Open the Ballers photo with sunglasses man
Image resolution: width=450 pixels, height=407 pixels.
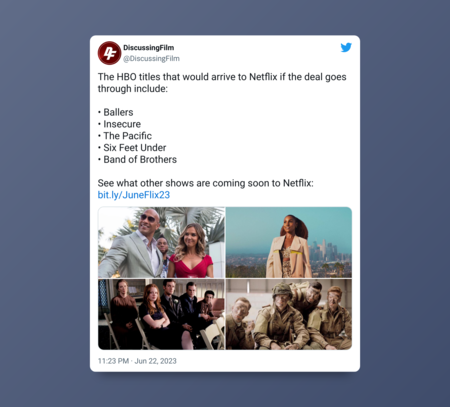click(x=161, y=242)
